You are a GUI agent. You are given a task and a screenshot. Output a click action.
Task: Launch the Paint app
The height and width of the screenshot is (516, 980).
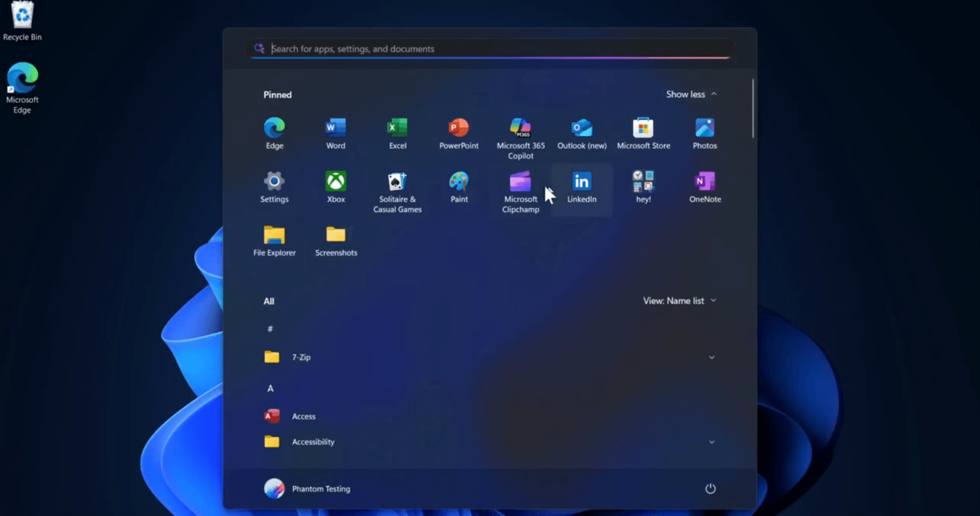[459, 188]
